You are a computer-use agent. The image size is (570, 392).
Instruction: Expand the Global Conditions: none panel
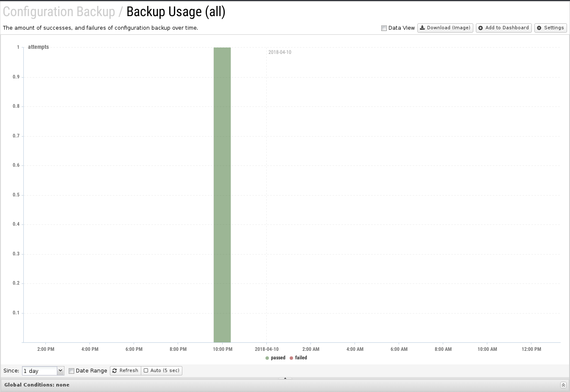point(37,385)
